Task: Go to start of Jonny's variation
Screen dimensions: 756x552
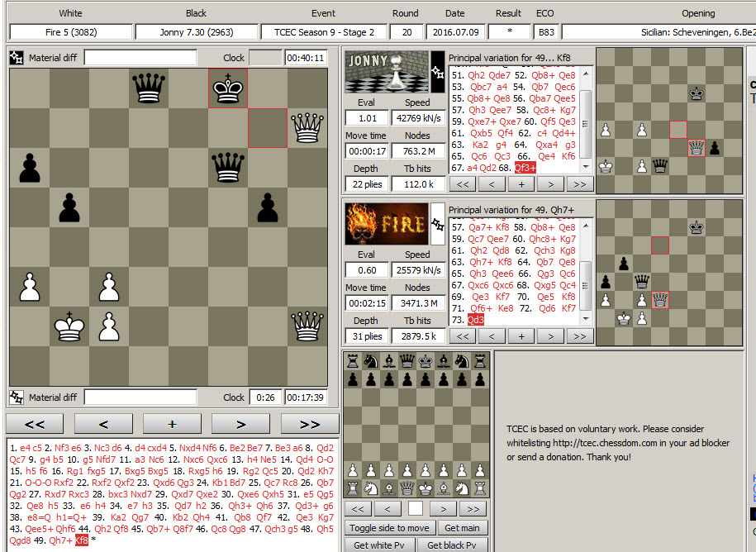Action: point(463,184)
